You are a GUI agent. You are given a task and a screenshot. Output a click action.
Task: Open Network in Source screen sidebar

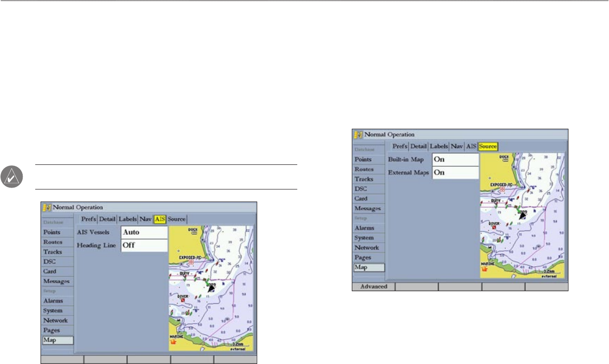click(x=369, y=248)
